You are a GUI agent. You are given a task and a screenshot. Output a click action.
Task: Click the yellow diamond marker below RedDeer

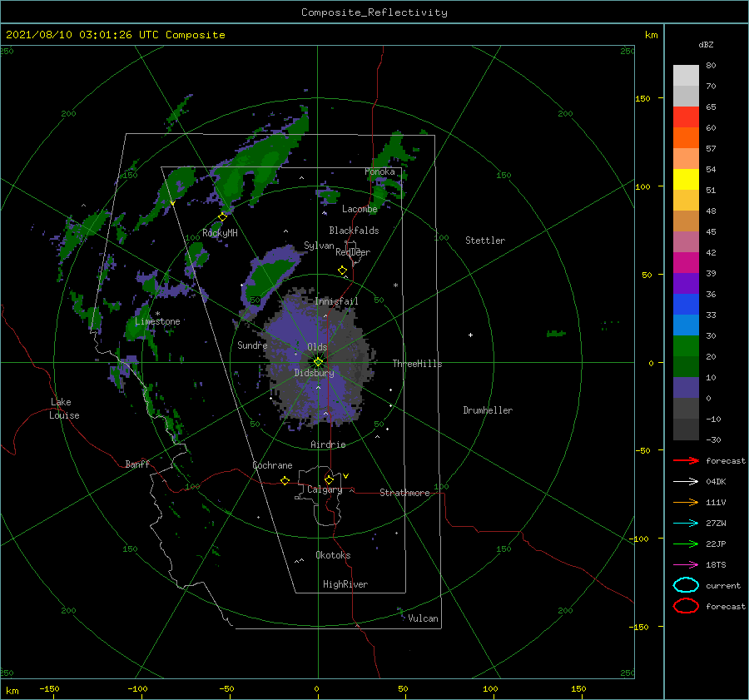click(343, 271)
